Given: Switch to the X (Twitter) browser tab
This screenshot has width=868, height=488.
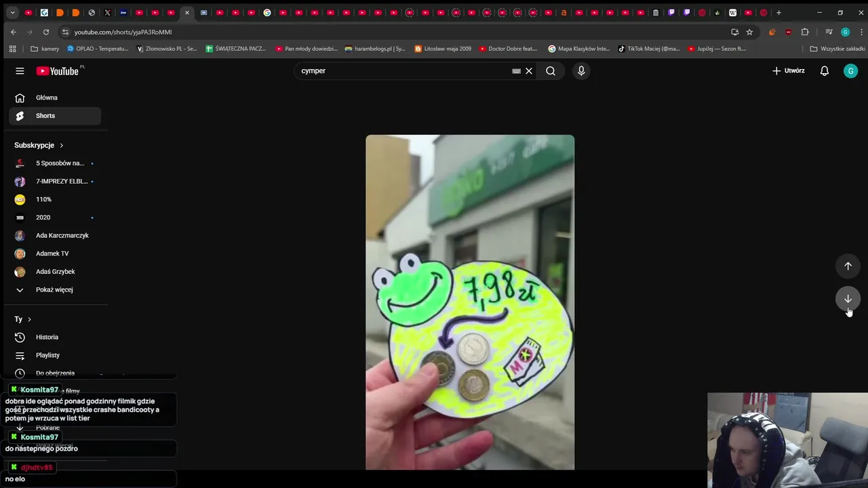Looking at the screenshot, I should (107, 12).
